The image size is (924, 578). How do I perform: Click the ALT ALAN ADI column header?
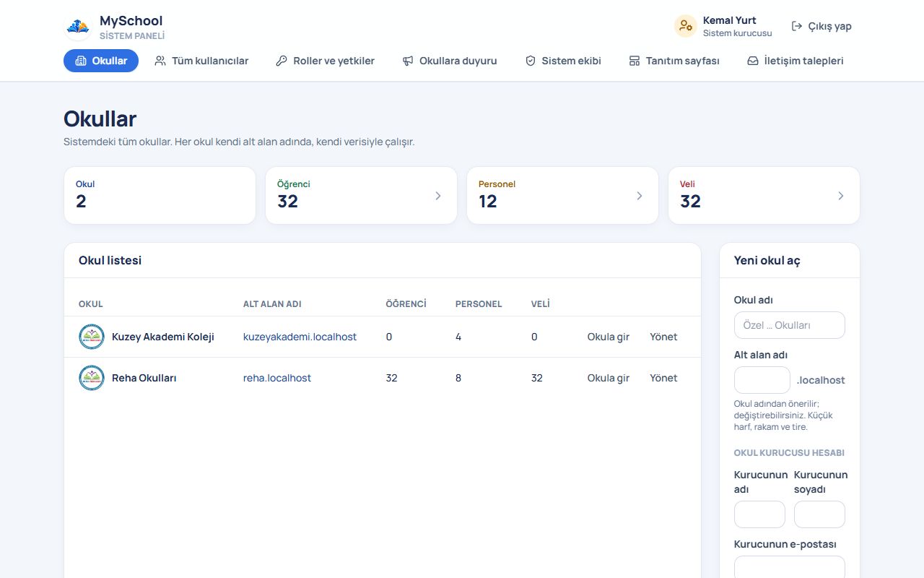pyautogui.click(x=272, y=304)
